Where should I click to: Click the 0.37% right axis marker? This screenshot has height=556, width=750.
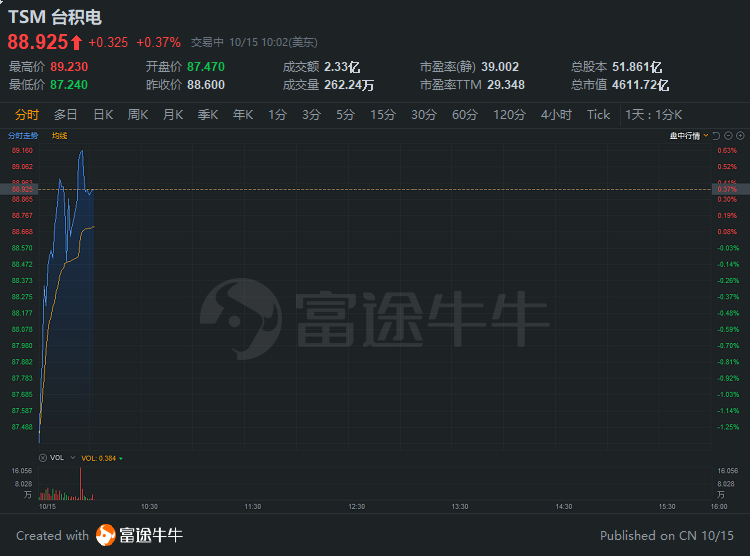tap(730, 189)
